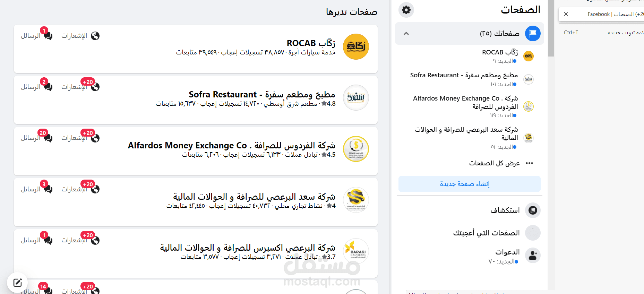Open Sofra Restaurant messages chat icon
The image size is (644, 294).
click(48, 87)
